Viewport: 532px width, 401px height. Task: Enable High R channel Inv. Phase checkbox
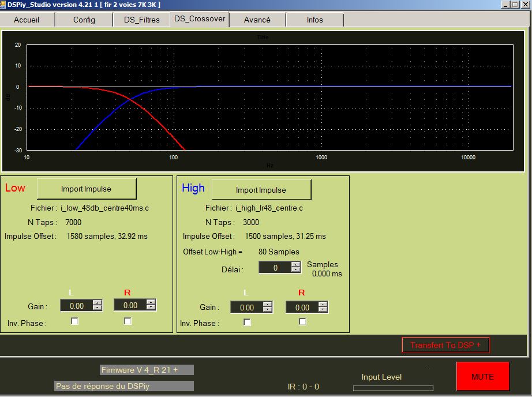(x=302, y=323)
